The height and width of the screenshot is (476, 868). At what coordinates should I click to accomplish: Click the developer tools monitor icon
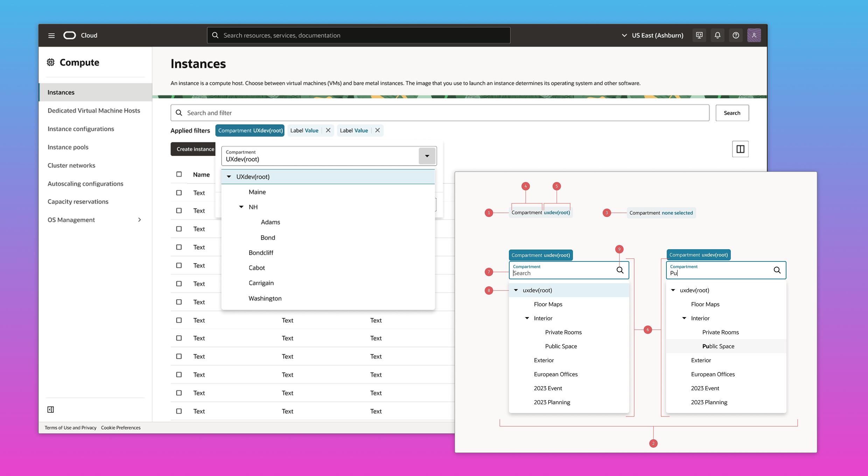699,35
